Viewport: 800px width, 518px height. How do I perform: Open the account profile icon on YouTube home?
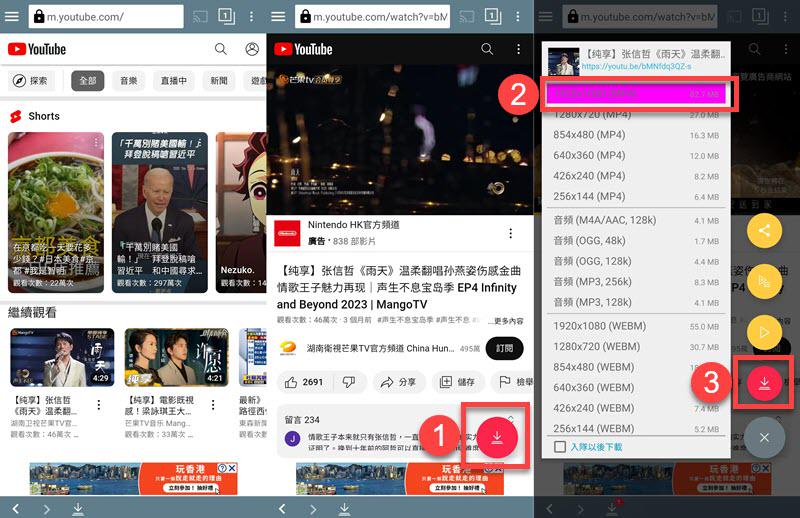[251, 49]
